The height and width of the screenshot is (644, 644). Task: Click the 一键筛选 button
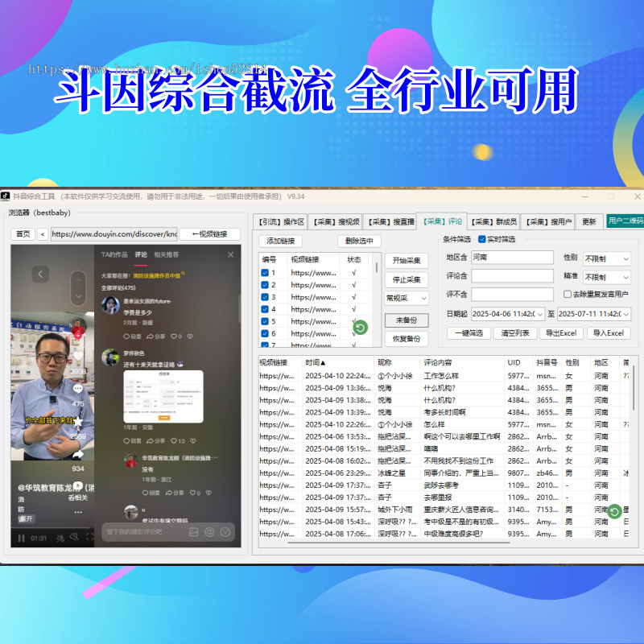coord(469,333)
